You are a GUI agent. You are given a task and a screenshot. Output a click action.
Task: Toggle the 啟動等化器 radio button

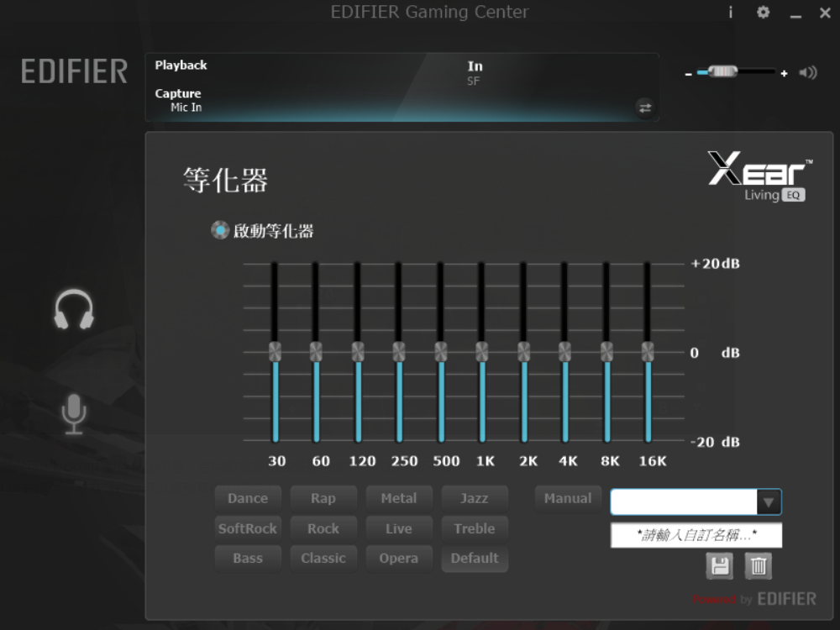(219, 230)
